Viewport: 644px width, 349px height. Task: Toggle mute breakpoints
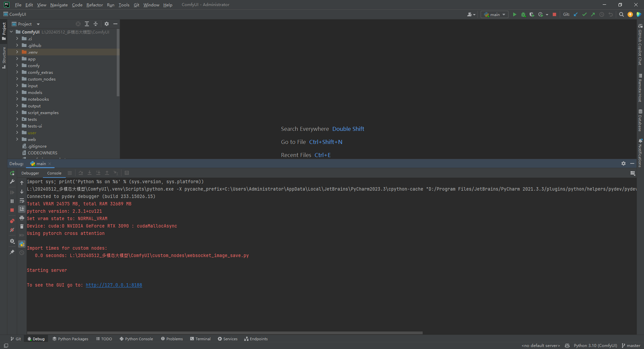pyautogui.click(x=12, y=230)
